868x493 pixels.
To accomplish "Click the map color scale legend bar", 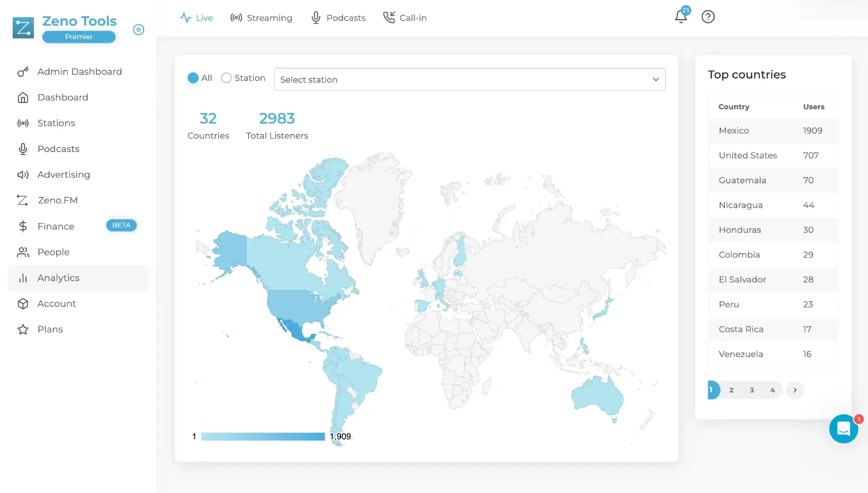I will coord(263,436).
